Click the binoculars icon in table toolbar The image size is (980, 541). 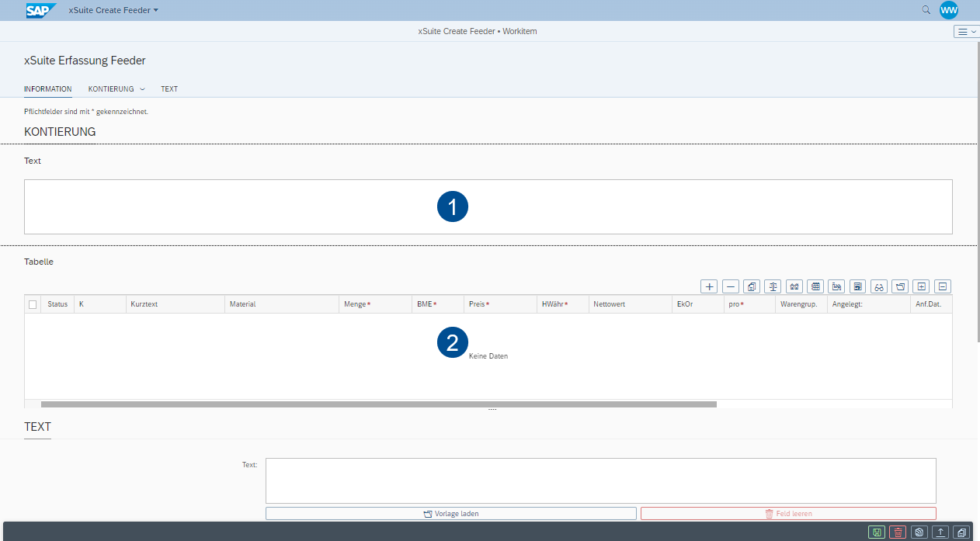tap(879, 286)
